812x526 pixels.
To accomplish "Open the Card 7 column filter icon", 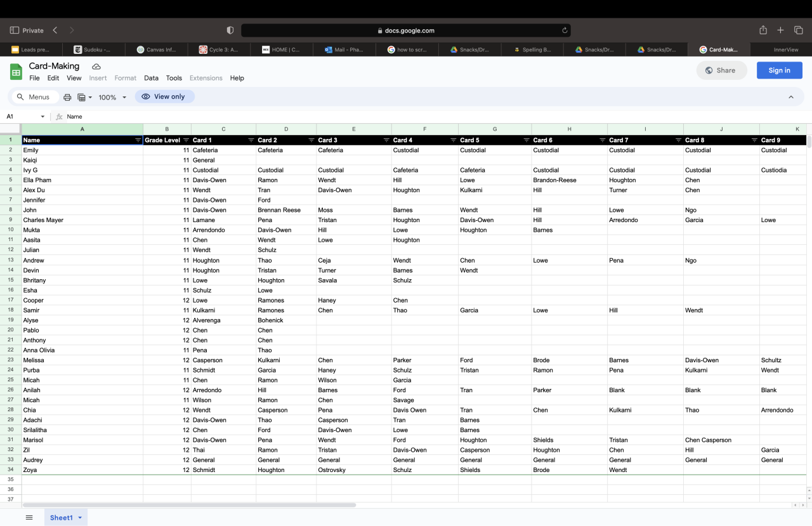I will (x=679, y=140).
